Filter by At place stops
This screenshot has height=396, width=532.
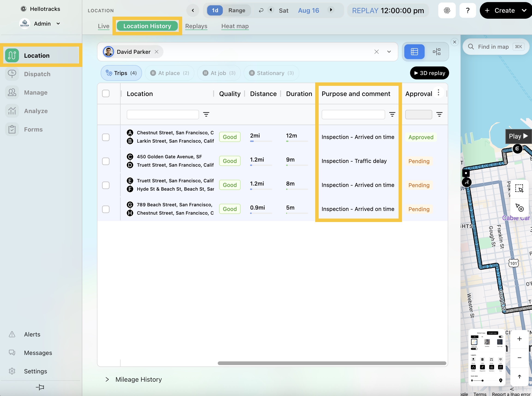(x=169, y=73)
